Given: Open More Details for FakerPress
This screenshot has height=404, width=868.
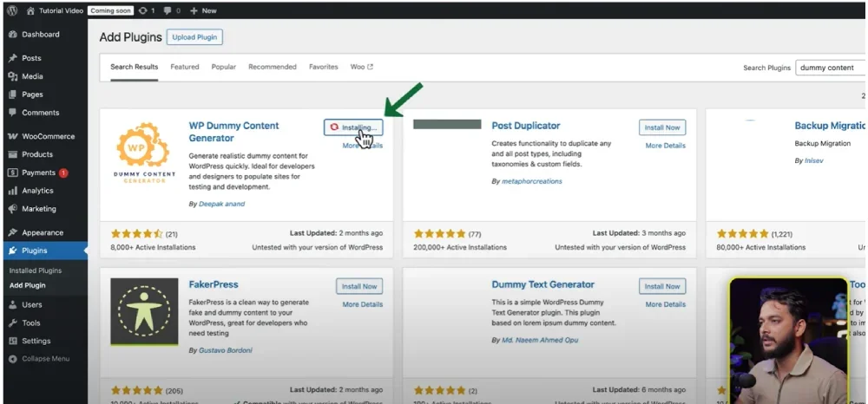Looking at the screenshot, I should click(362, 304).
